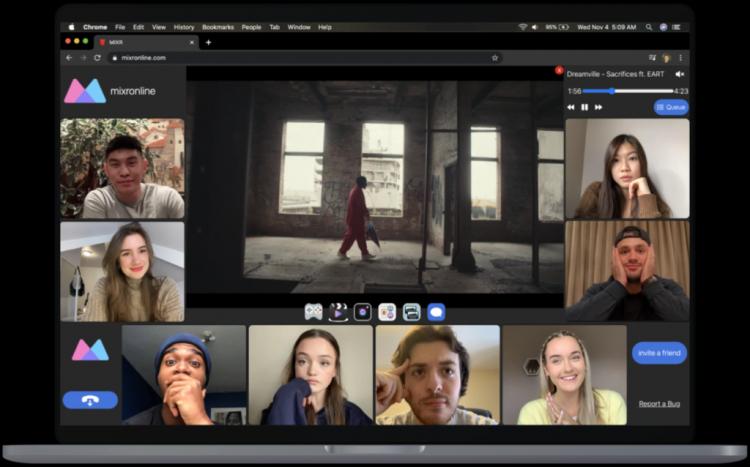Close the shared video with red X

559,70
